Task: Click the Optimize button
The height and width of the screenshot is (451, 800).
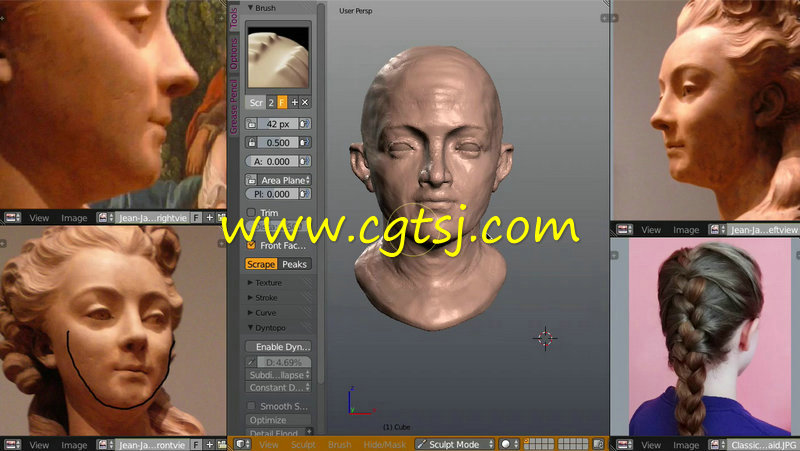Action: 279,420
